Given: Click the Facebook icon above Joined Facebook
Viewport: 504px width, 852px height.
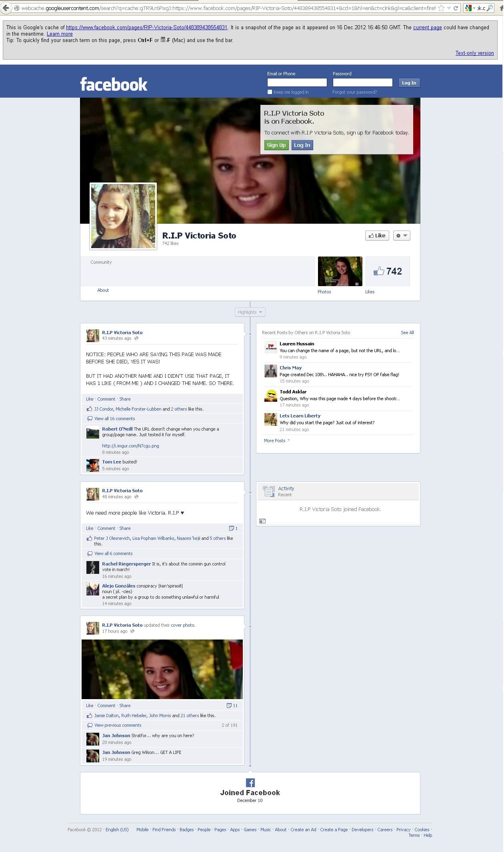Looking at the screenshot, I should (x=250, y=783).
